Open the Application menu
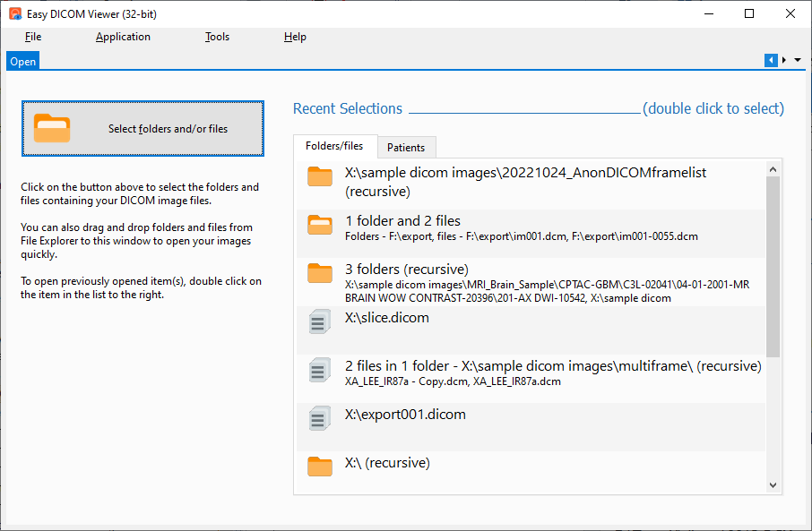Image resolution: width=812 pixels, height=531 pixels. coord(123,37)
